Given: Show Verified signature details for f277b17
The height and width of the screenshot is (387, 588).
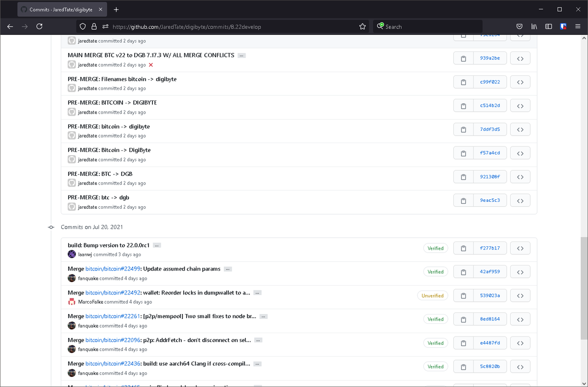Looking at the screenshot, I should click(435, 248).
